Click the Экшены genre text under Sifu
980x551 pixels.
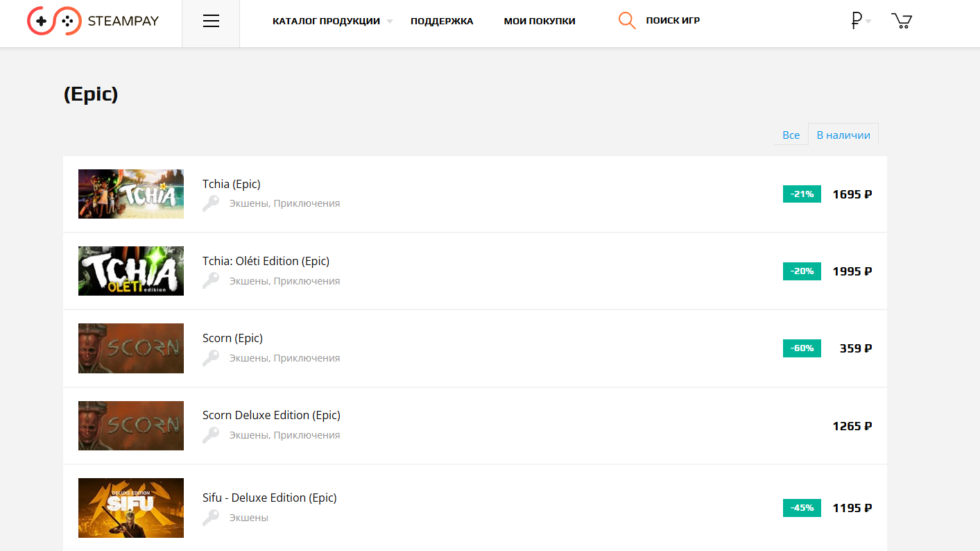click(249, 518)
